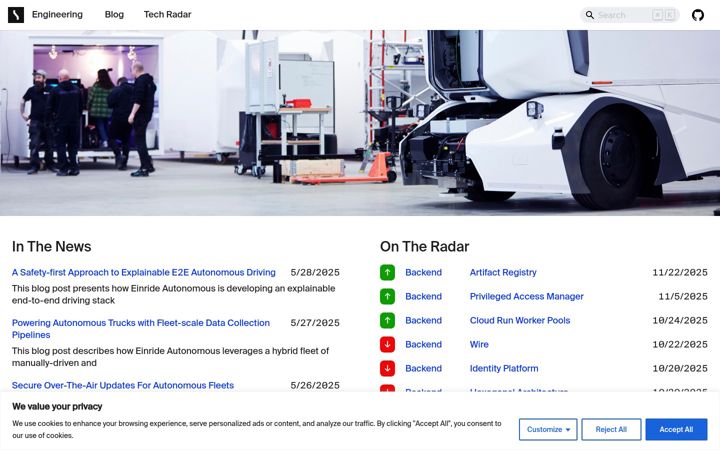
Task: Click the 10/24/2025 radar date
Action: [680, 320]
